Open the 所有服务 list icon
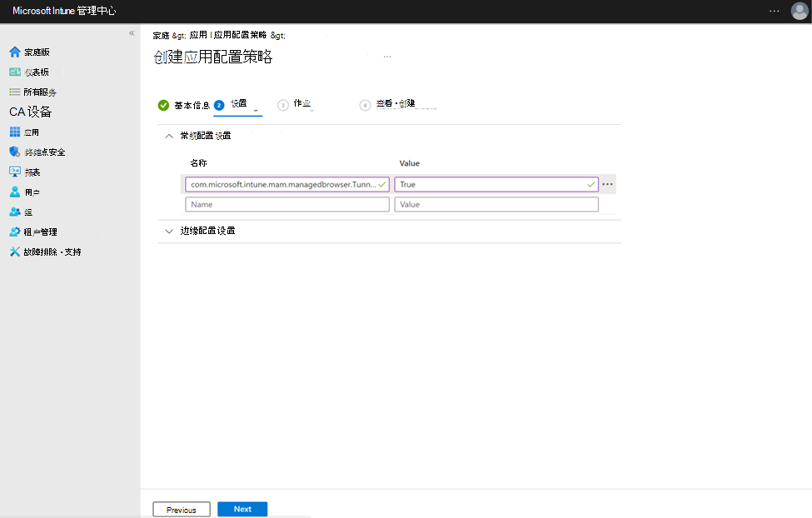 [x=14, y=92]
